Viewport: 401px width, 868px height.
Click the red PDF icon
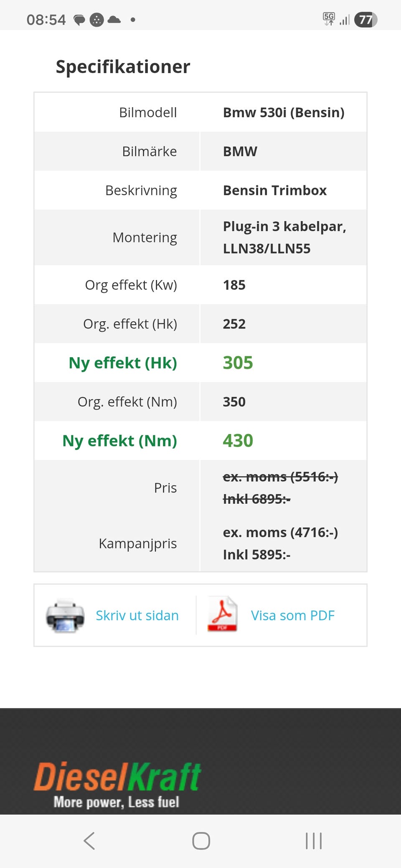(x=222, y=614)
